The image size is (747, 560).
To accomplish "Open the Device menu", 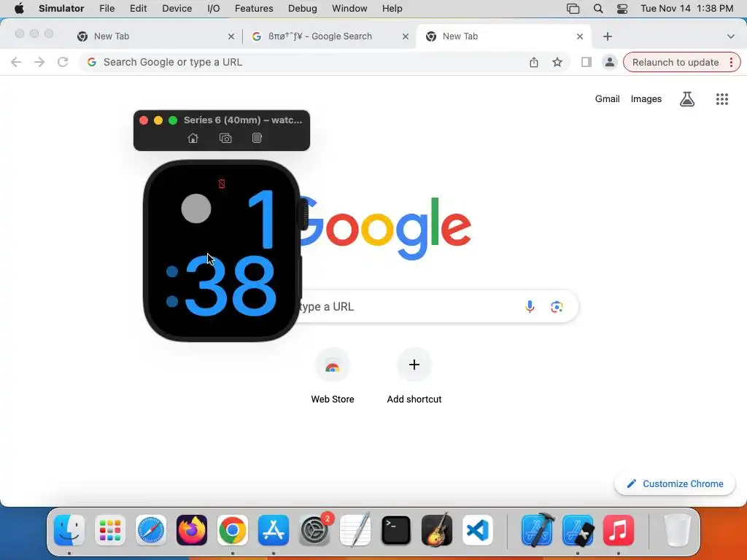I will coord(177,9).
